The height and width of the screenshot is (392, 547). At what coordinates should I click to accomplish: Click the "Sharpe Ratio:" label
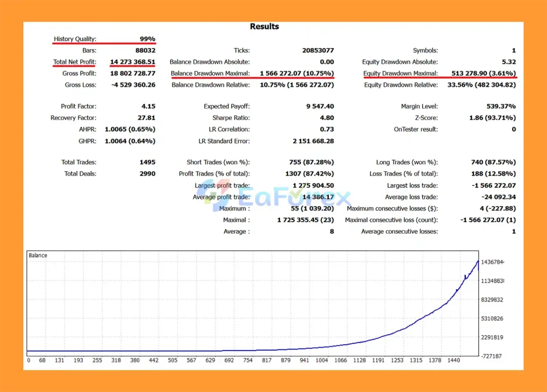pos(231,117)
